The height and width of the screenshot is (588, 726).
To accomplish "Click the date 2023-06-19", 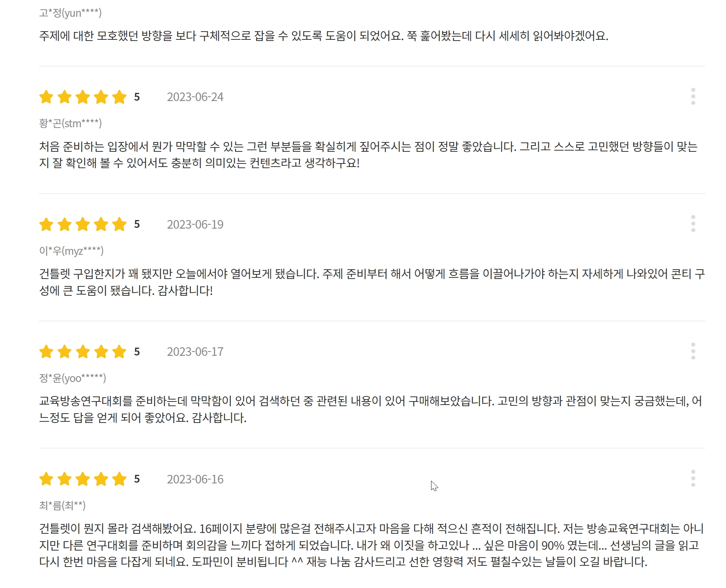I will coord(195,224).
